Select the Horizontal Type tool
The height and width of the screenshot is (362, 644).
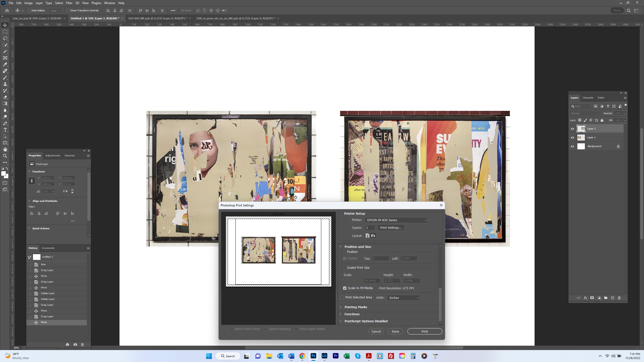[x=5, y=130]
